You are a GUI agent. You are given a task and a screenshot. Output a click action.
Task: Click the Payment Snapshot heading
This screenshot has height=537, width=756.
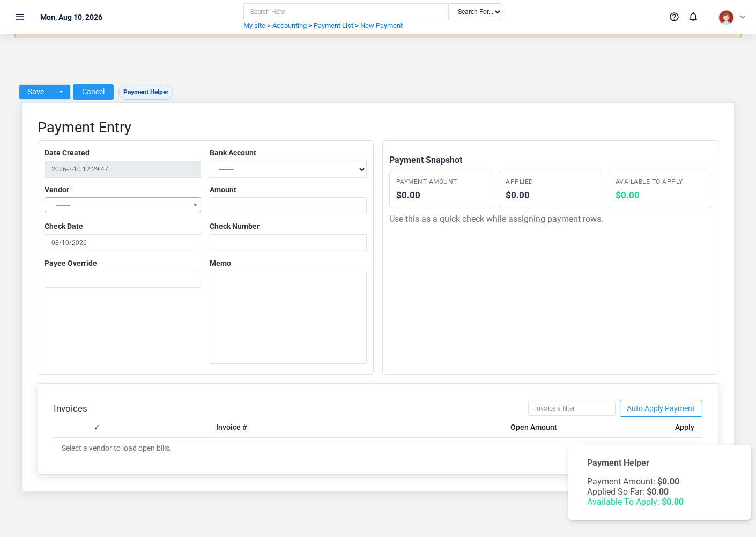tap(426, 160)
